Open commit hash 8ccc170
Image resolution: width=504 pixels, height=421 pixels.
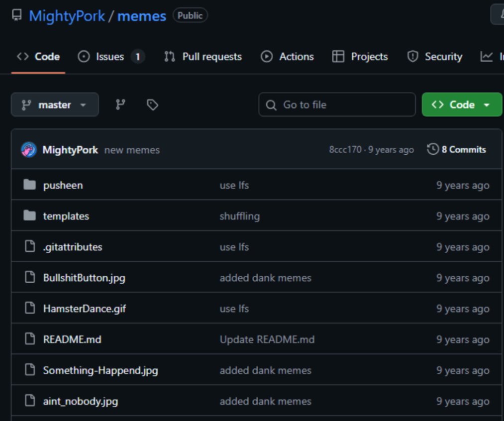[345, 149]
